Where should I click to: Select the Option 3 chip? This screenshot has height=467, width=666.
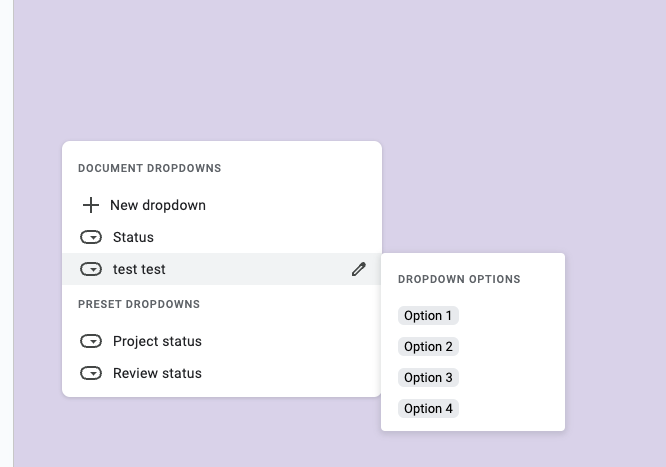pos(428,378)
